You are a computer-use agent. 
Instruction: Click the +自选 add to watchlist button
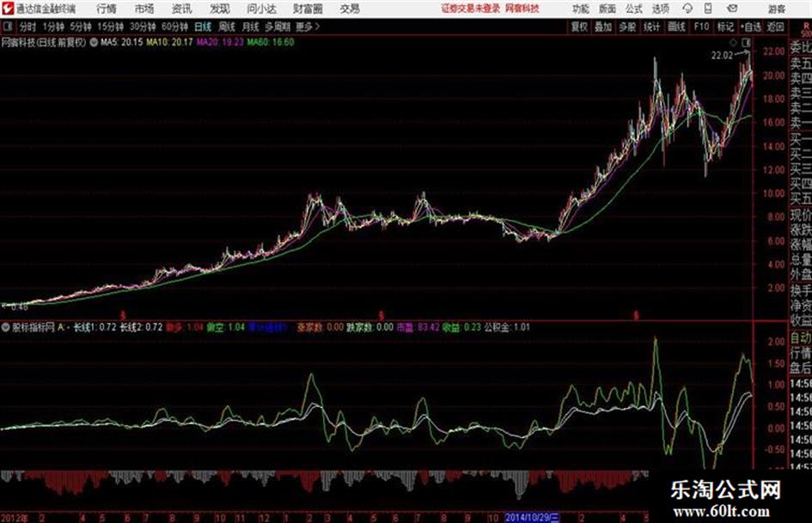pos(750,27)
